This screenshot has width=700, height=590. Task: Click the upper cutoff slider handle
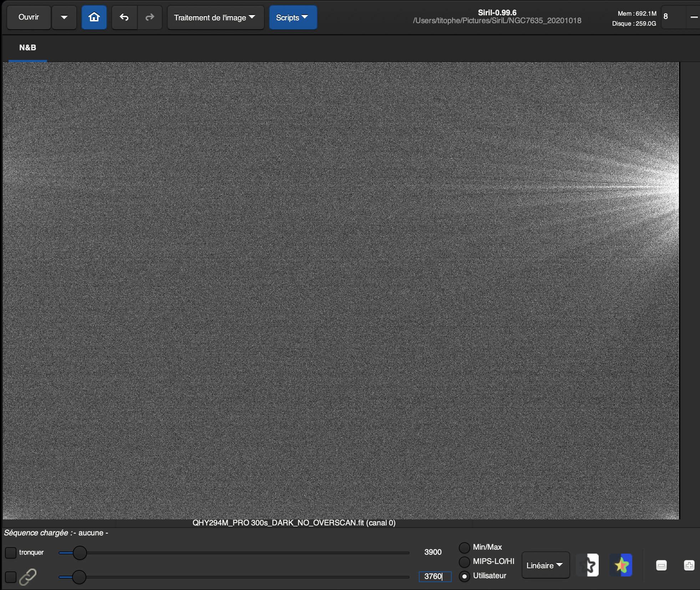(80, 553)
